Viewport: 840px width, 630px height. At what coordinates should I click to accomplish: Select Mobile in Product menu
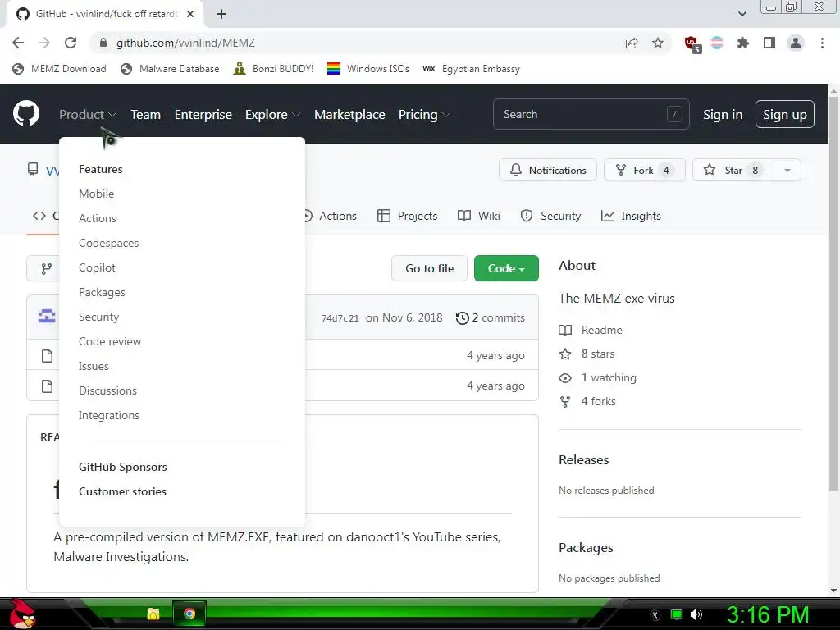tap(97, 194)
